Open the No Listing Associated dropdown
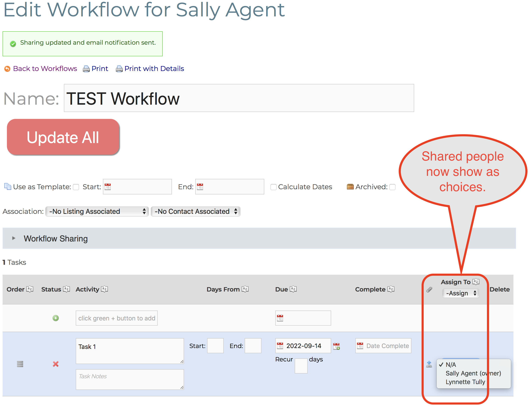Viewport: 532px width, 413px height. coord(97,211)
